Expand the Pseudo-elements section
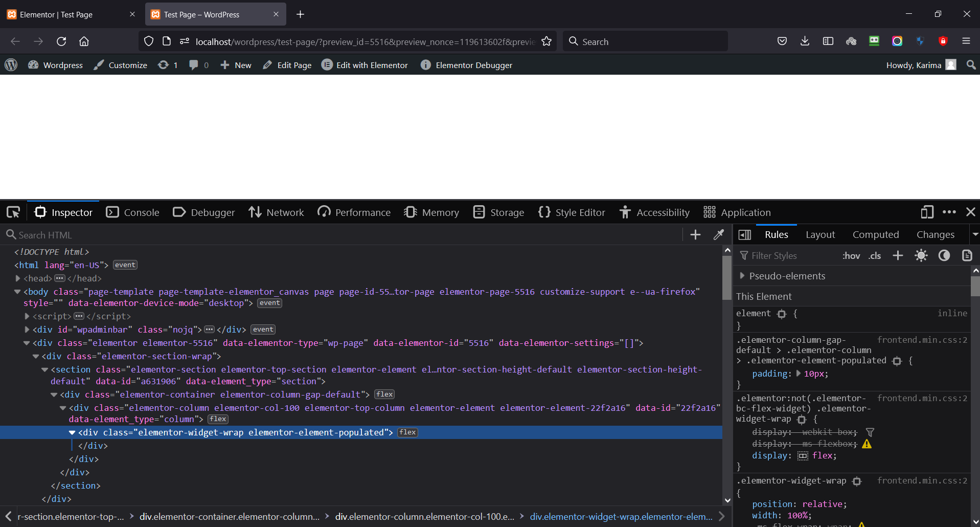 click(x=742, y=276)
